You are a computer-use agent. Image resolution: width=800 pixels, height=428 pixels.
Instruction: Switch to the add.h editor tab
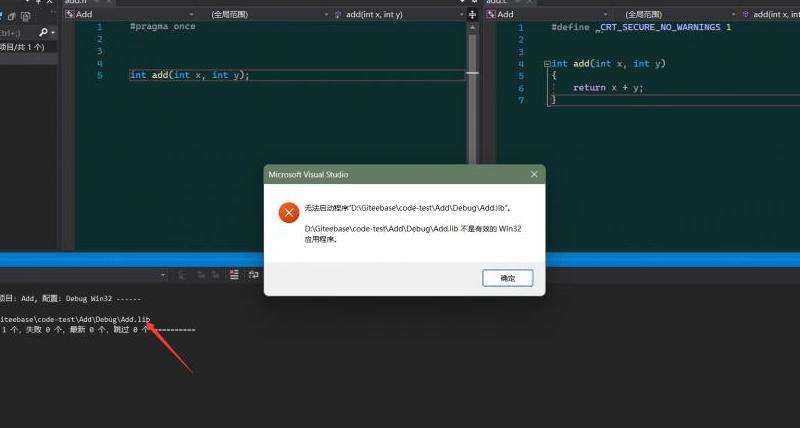tap(77, 3)
